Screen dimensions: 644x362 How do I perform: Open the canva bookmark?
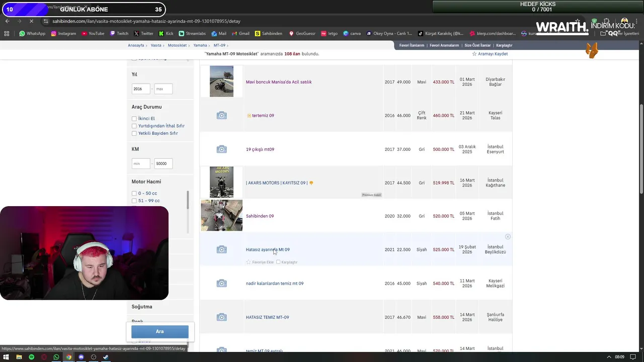[x=352, y=34]
